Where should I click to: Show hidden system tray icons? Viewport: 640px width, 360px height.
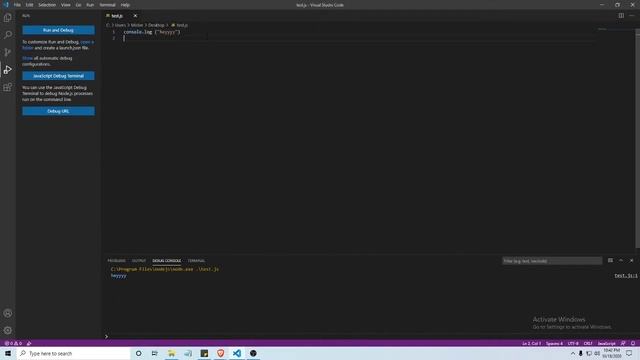(573, 353)
